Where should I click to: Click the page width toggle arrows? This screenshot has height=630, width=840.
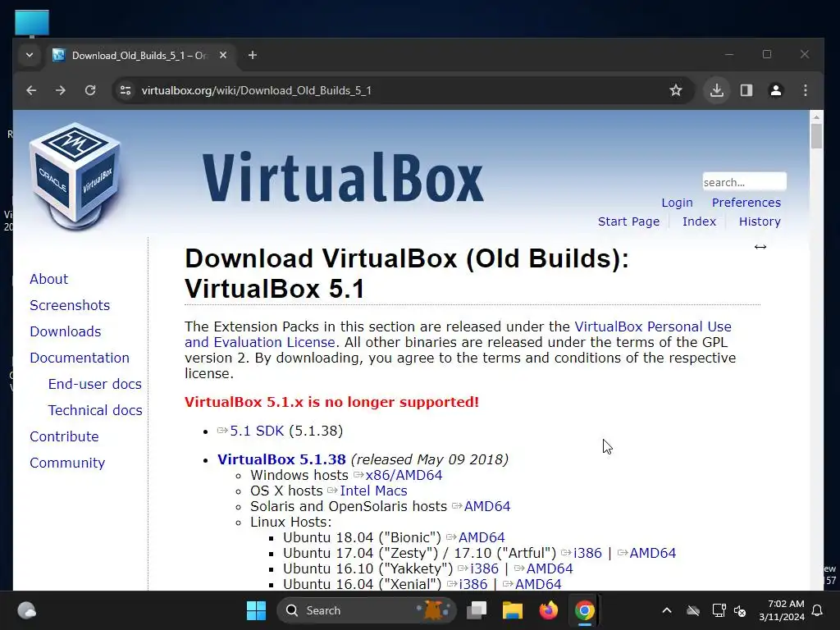pyautogui.click(x=760, y=247)
